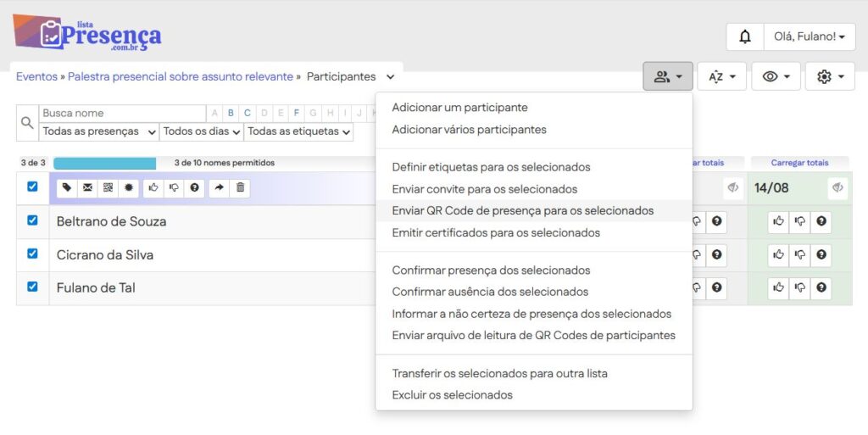The width and height of the screenshot is (868, 435).
Task: Choose 'Emitir certificados para os selecionados'
Action: pos(534,233)
